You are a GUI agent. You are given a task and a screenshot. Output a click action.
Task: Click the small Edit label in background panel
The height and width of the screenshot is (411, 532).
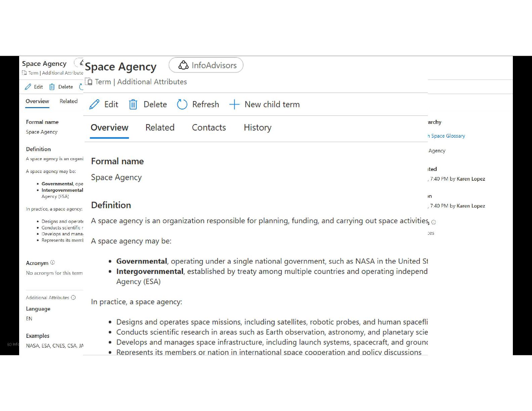38,87
